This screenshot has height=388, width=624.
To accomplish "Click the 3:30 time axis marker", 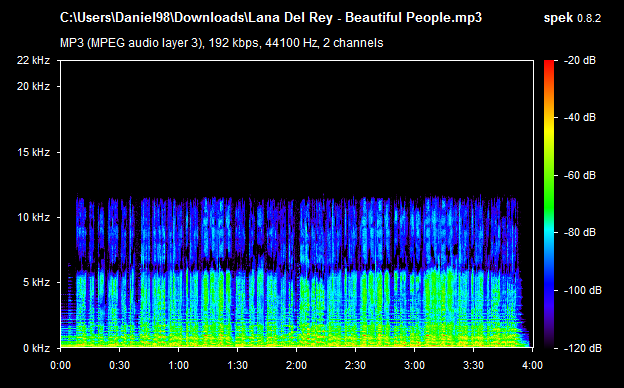I will 474,365.
